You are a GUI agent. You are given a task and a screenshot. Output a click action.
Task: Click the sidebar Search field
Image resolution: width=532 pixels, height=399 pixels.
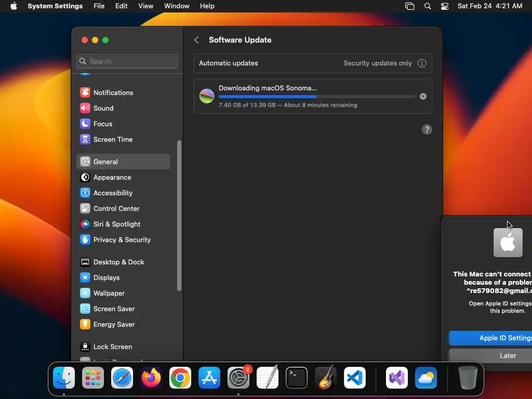pyautogui.click(x=127, y=61)
